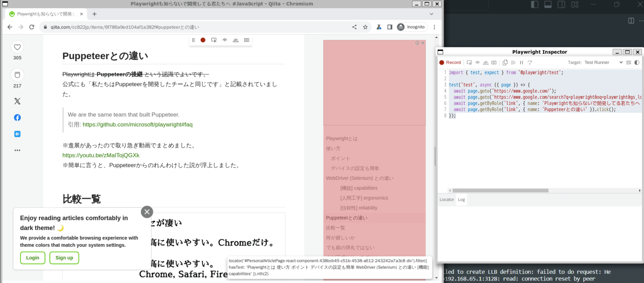This screenshot has height=283, width=644.
Task: Close ad with X icon
Action: click(423, 43)
